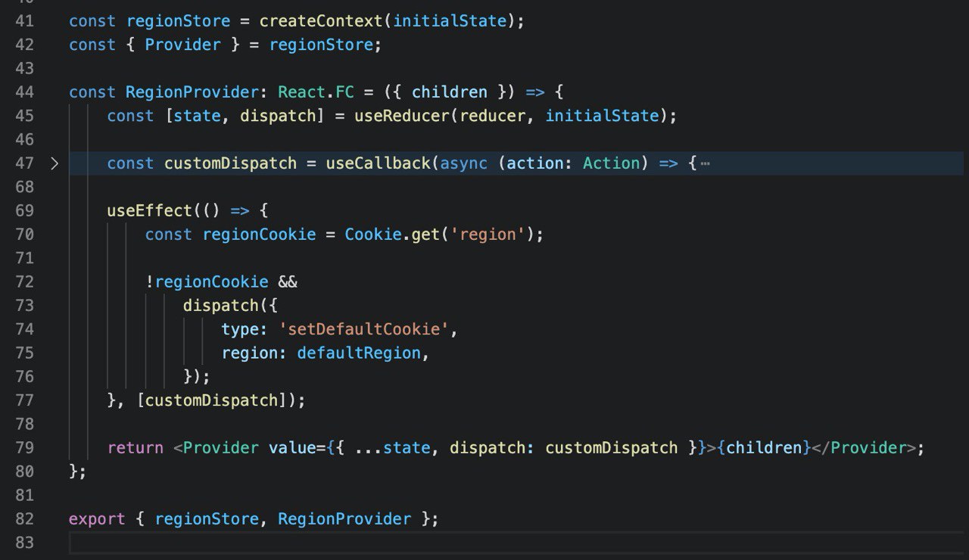Click the 'region' string in Cookie.get
This screenshot has height=560, width=969.
[x=488, y=235]
